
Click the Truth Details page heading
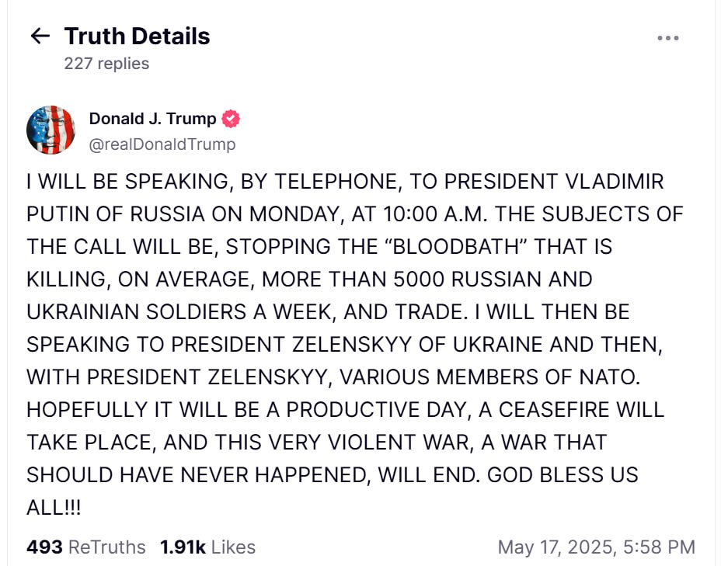tap(137, 36)
